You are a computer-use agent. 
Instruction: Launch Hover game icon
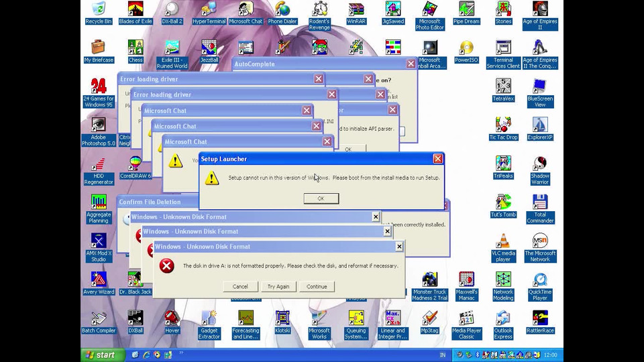pyautogui.click(x=172, y=322)
